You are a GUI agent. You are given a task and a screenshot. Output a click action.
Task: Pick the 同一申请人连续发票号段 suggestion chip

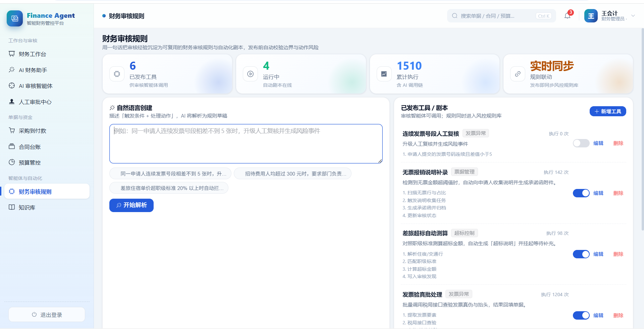170,174
